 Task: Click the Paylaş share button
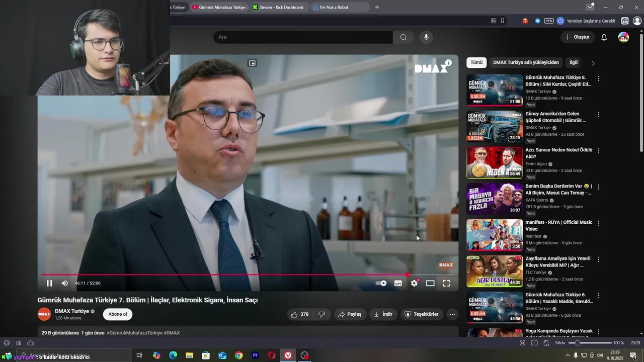pos(350,314)
